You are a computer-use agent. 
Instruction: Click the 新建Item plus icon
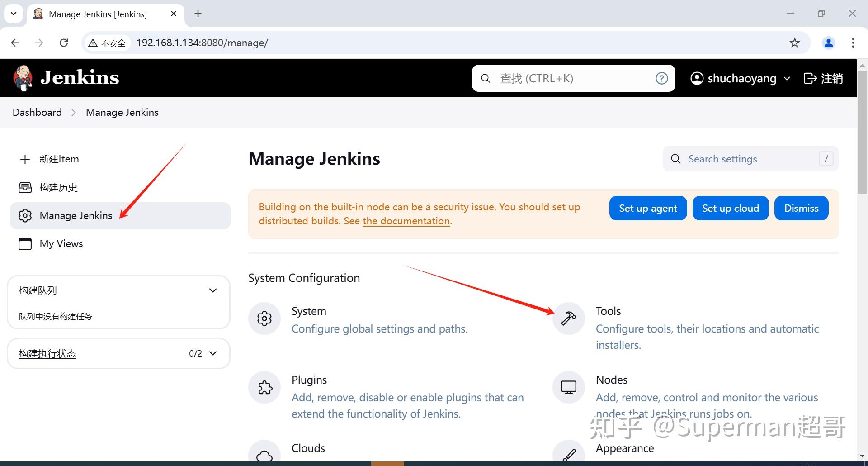pyautogui.click(x=25, y=159)
